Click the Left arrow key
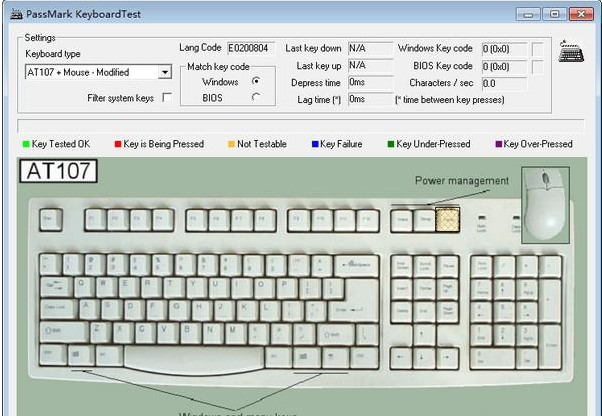Image resolution: width=602 pixels, height=416 pixels. coord(402,358)
